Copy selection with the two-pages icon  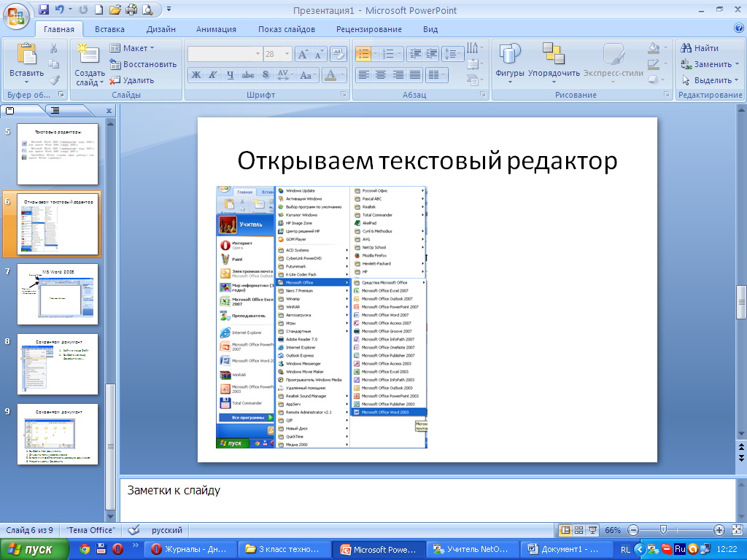[54, 64]
